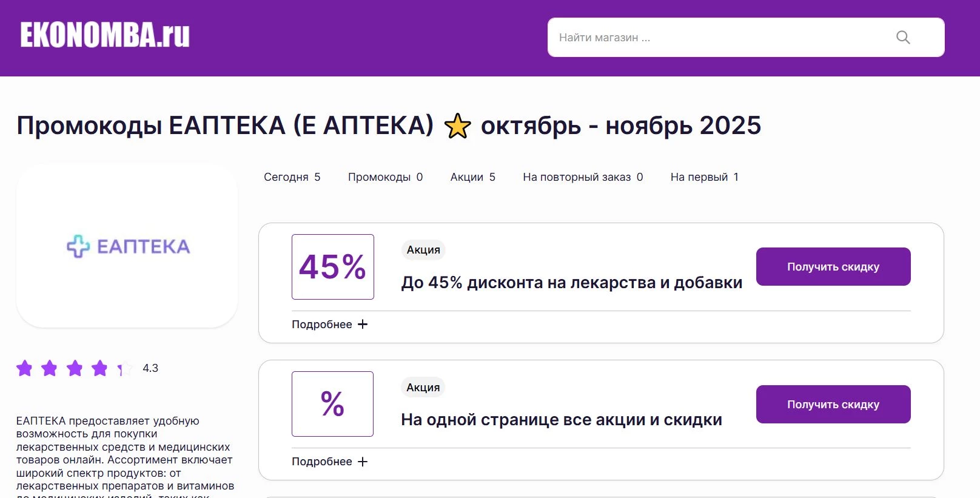Select the Акции 5 tab
This screenshot has width=980, height=498.
[472, 177]
